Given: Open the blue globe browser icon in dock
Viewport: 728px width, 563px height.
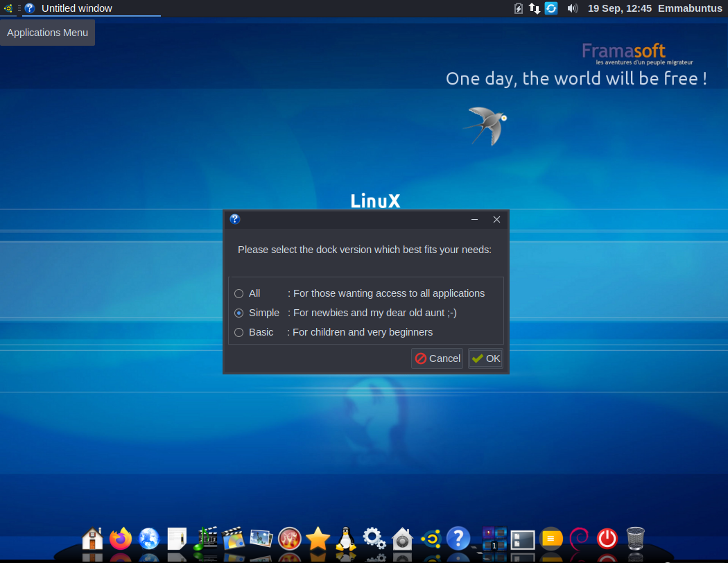Looking at the screenshot, I should point(149,539).
